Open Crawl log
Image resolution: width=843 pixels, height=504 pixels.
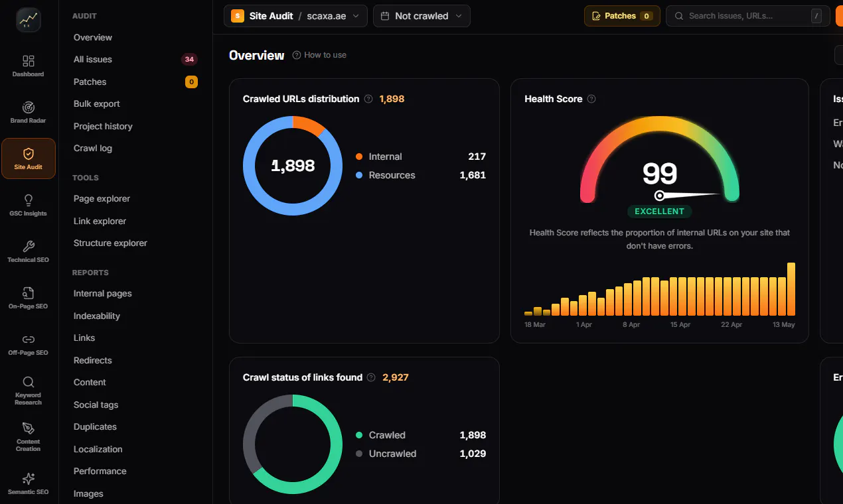[93, 148]
